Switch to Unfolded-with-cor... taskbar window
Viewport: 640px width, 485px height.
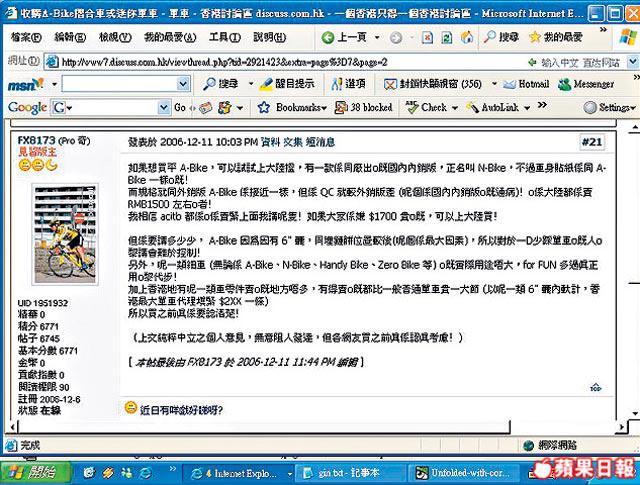coord(463,473)
